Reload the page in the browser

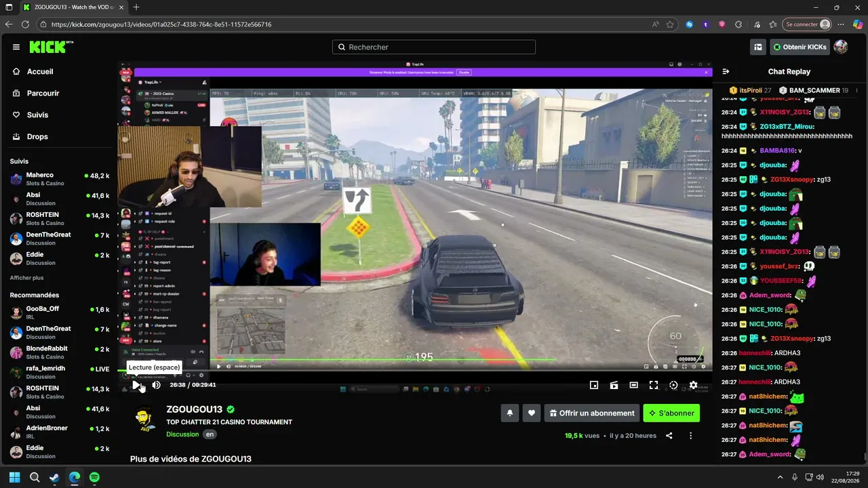pyautogui.click(x=25, y=24)
